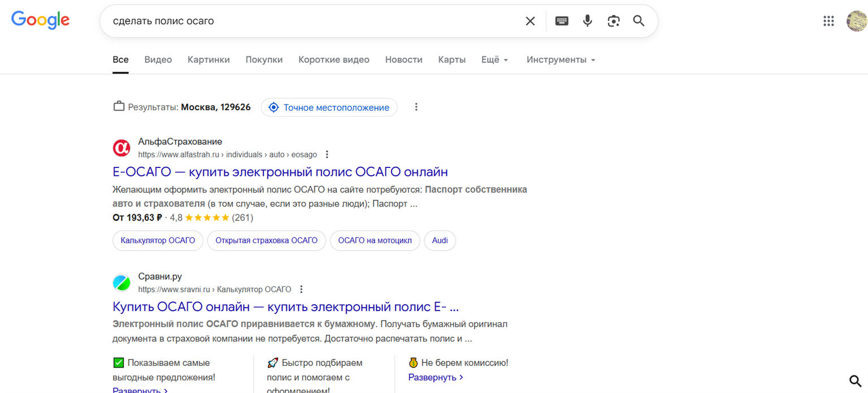Select the Калькулятор ОСАГО chip
Image resolution: width=868 pixels, height=393 pixels.
158,240
